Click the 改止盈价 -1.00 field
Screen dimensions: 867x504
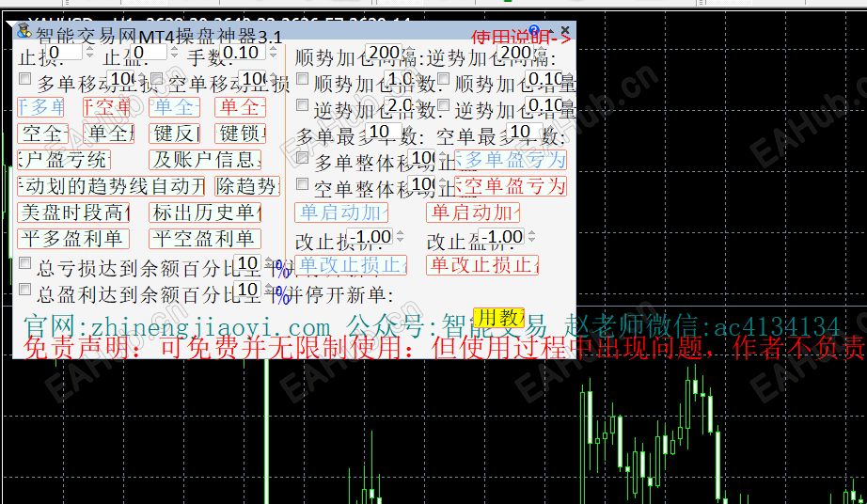(x=501, y=237)
